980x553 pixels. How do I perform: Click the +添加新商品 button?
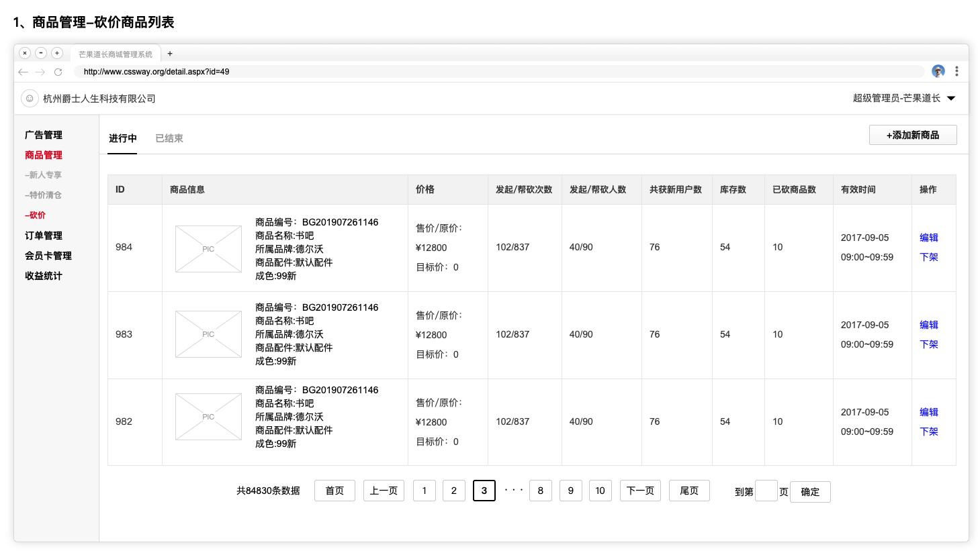(x=913, y=135)
